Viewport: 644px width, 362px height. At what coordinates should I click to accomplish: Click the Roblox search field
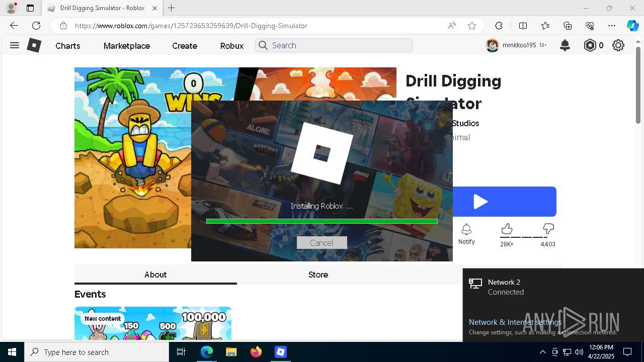click(334, 45)
